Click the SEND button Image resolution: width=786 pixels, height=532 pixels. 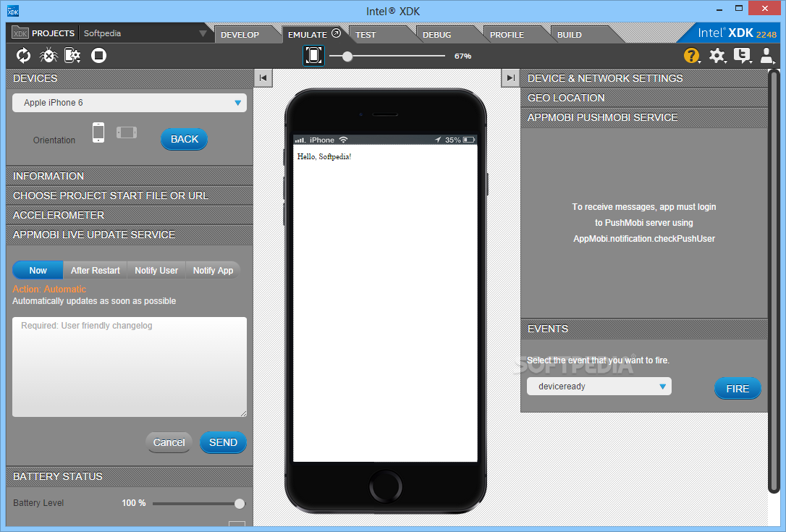coord(223,442)
